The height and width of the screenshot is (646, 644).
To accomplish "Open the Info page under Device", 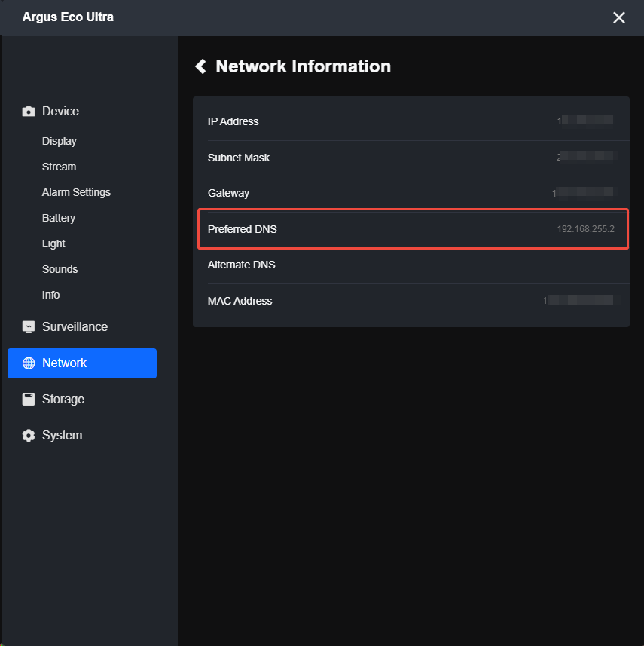I will point(50,295).
